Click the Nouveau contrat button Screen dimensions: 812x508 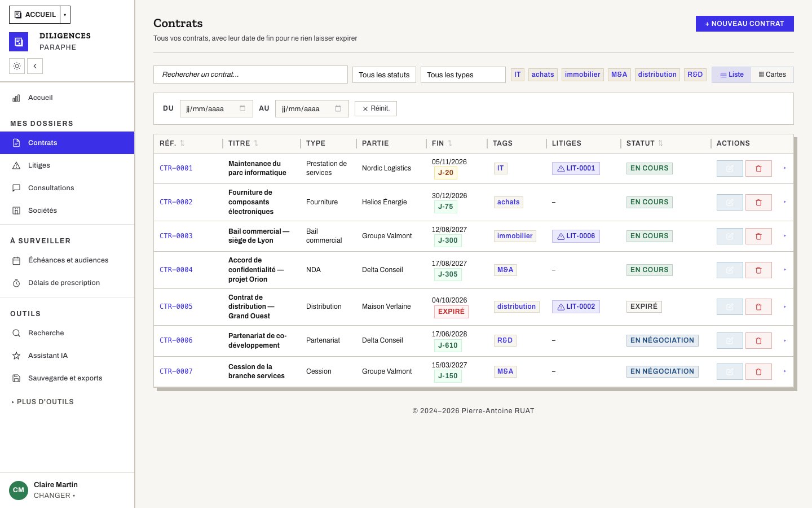[744, 24]
